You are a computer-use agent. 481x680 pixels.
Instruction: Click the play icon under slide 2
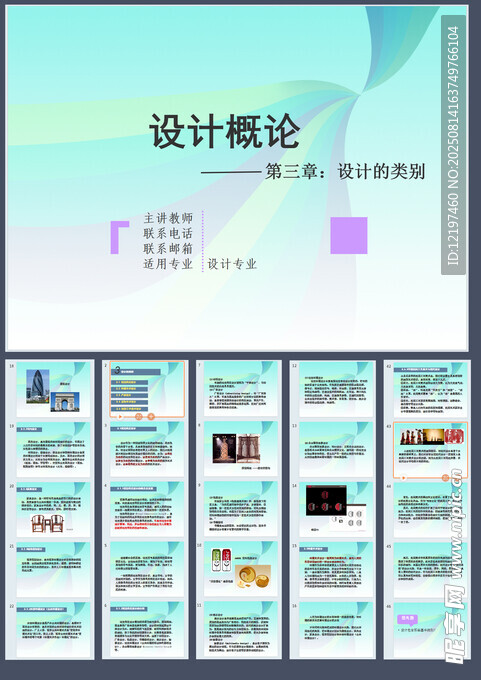[x=120, y=417]
